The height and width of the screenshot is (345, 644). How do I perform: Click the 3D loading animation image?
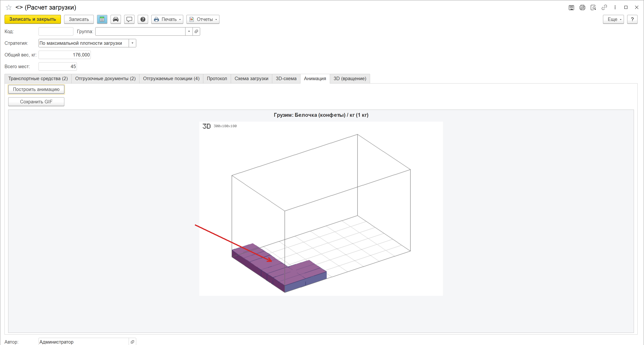click(x=321, y=209)
